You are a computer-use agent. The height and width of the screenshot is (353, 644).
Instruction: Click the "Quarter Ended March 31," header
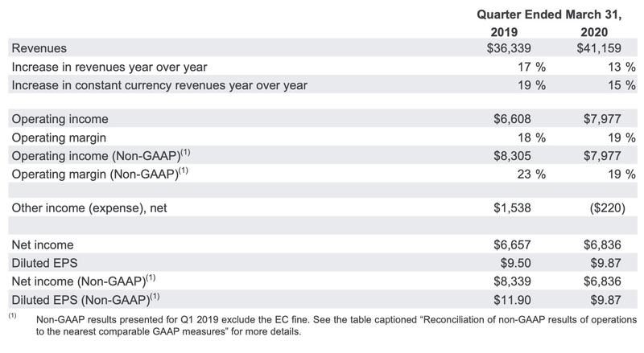pos(551,14)
